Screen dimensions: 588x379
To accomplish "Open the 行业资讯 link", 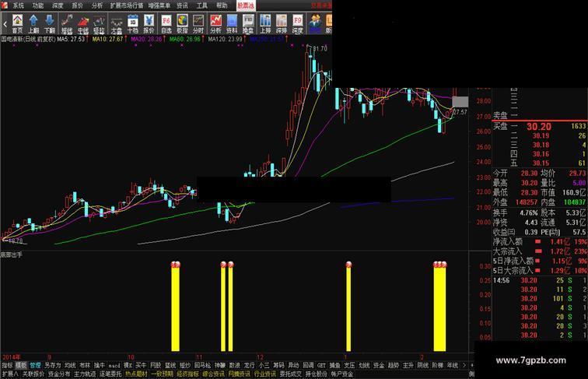I will [x=264, y=374].
